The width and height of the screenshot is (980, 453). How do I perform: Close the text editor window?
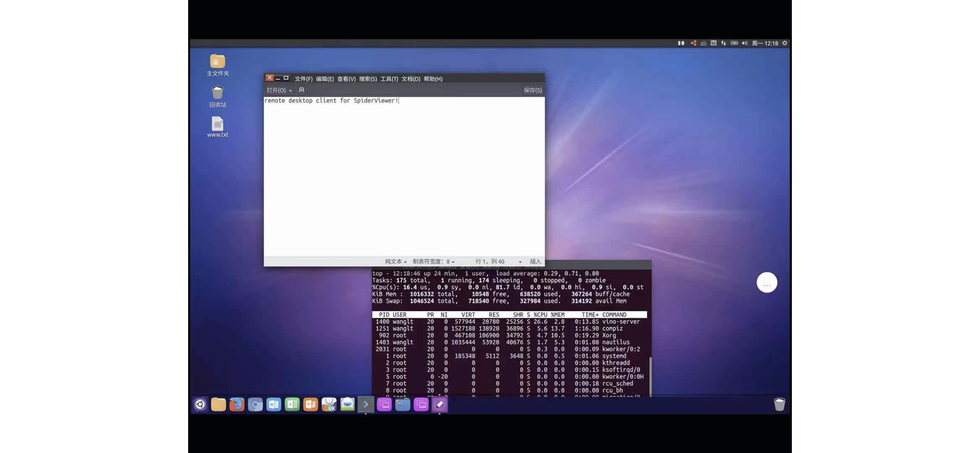click(x=270, y=78)
